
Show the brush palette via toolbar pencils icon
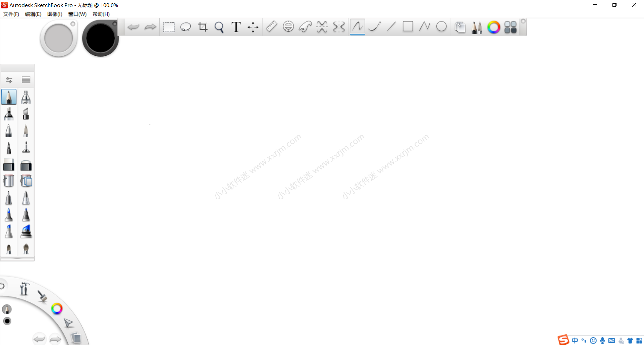click(477, 28)
